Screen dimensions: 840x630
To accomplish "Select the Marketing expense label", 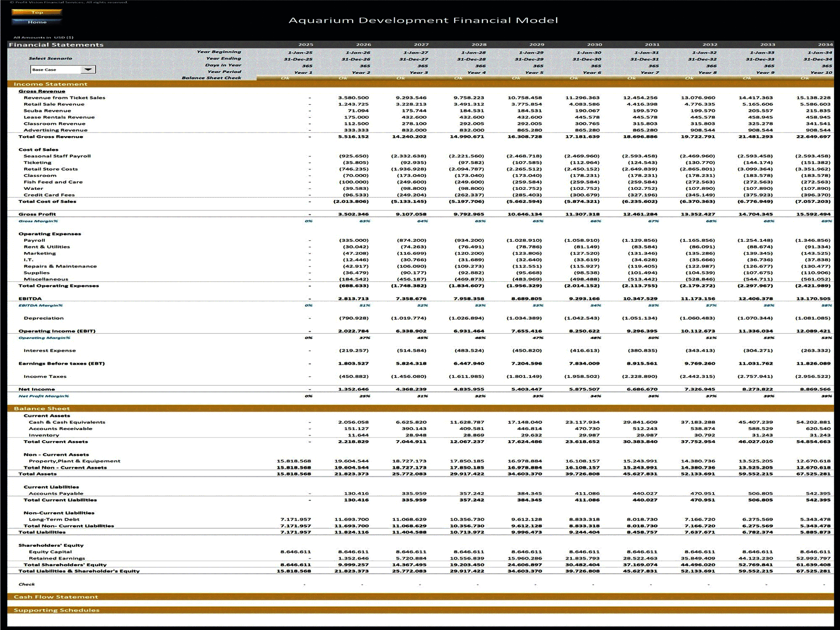I will click(40, 253).
